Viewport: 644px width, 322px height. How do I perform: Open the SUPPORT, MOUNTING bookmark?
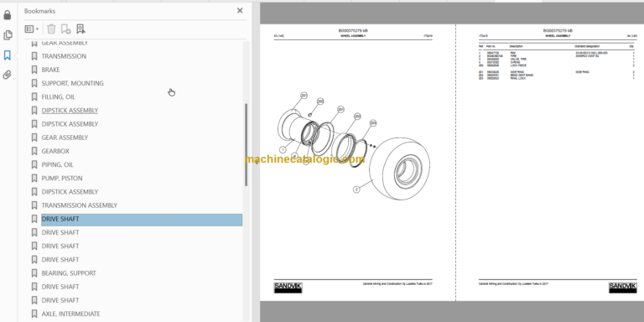pos(72,83)
